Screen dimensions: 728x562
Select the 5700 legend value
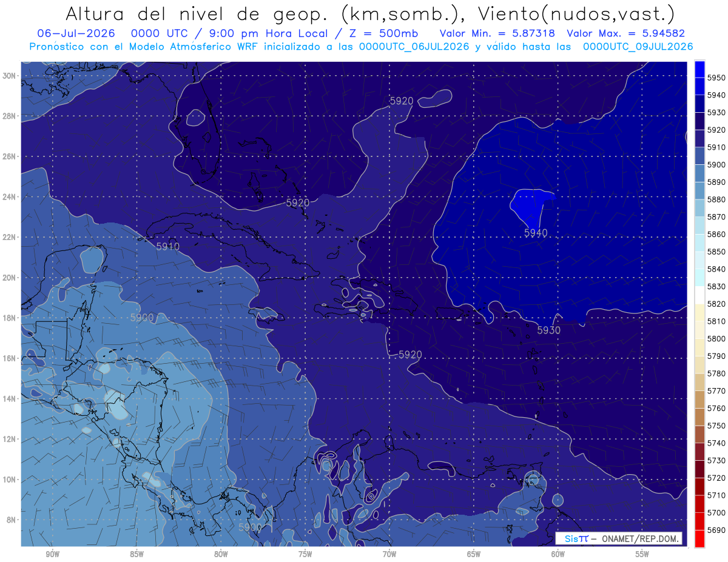[716, 513]
